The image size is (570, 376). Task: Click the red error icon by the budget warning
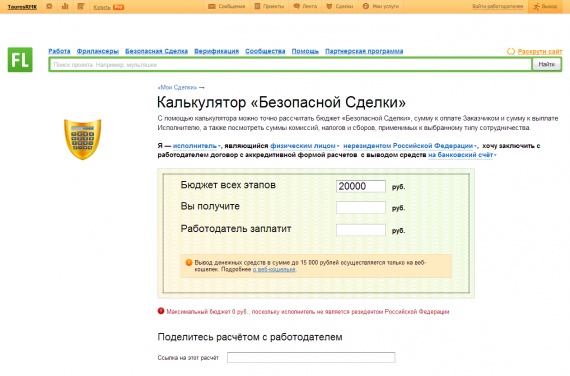(x=161, y=311)
